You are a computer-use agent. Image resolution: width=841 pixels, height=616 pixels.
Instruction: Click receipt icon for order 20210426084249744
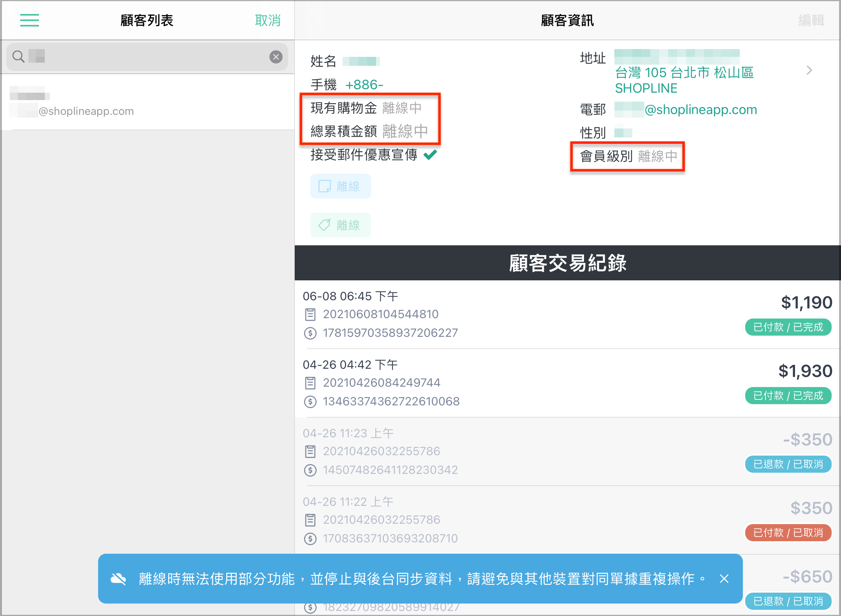tap(310, 383)
